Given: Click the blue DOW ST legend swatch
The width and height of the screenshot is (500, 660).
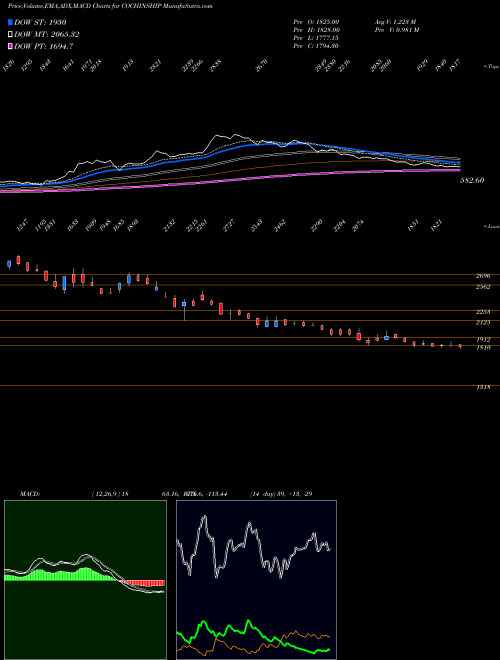Looking at the screenshot, I should [10, 22].
